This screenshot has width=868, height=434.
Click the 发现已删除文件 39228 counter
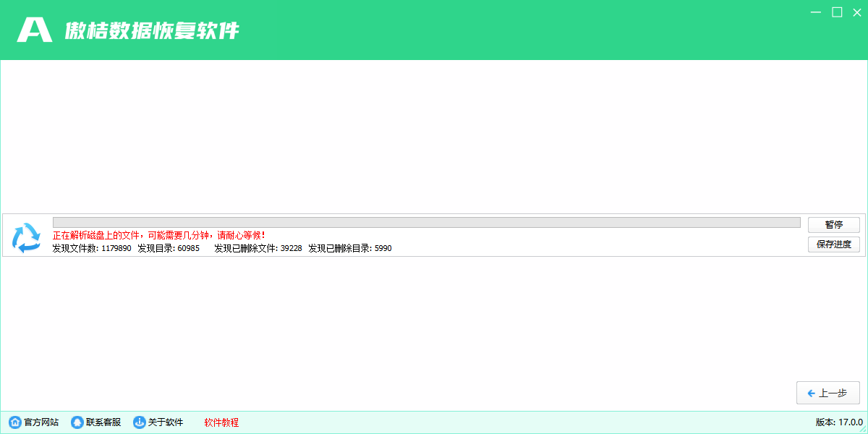click(258, 248)
